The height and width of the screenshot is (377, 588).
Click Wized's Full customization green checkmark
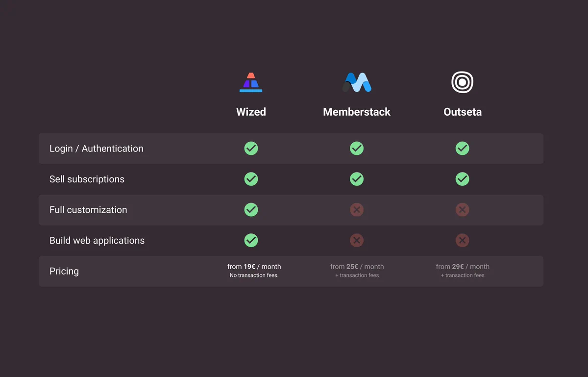click(251, 210)
